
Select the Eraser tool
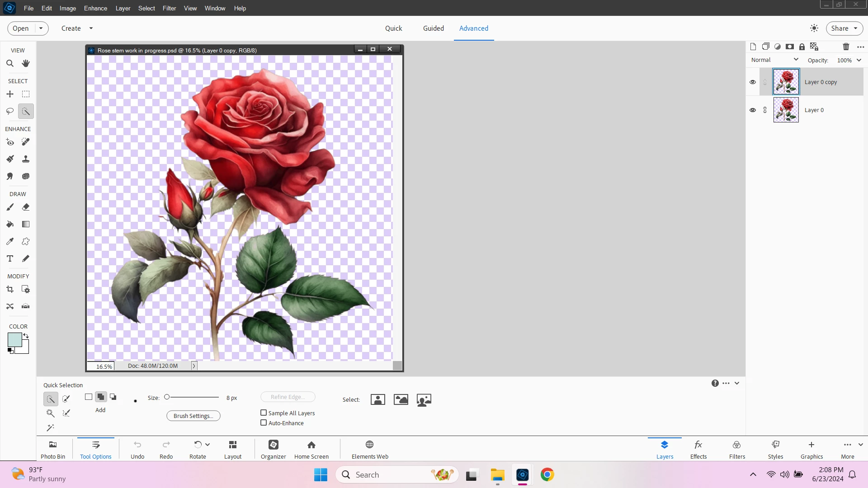[26, 207]
